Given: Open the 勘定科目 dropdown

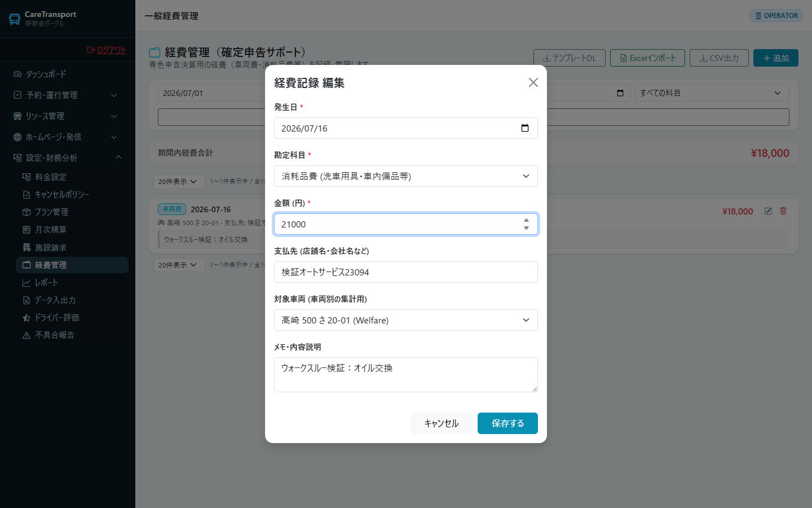Looking at the screenshot, I should (x=406, y=176).
